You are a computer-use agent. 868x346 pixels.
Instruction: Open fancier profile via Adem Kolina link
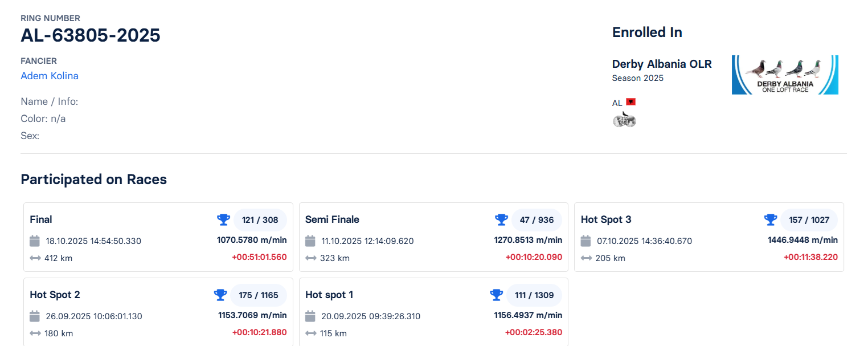click(x=50, y=75)
